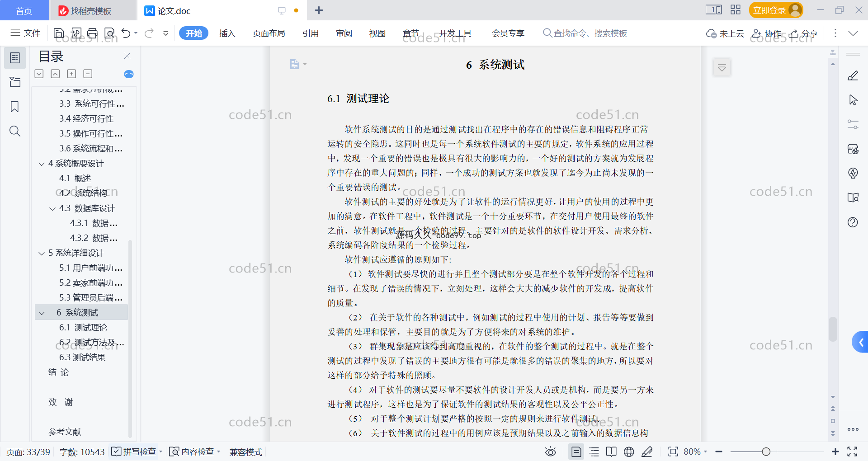Collapse the '6 系统测试' outline section
This screenshot has height=461, width=868.
(x=41, y=313)
